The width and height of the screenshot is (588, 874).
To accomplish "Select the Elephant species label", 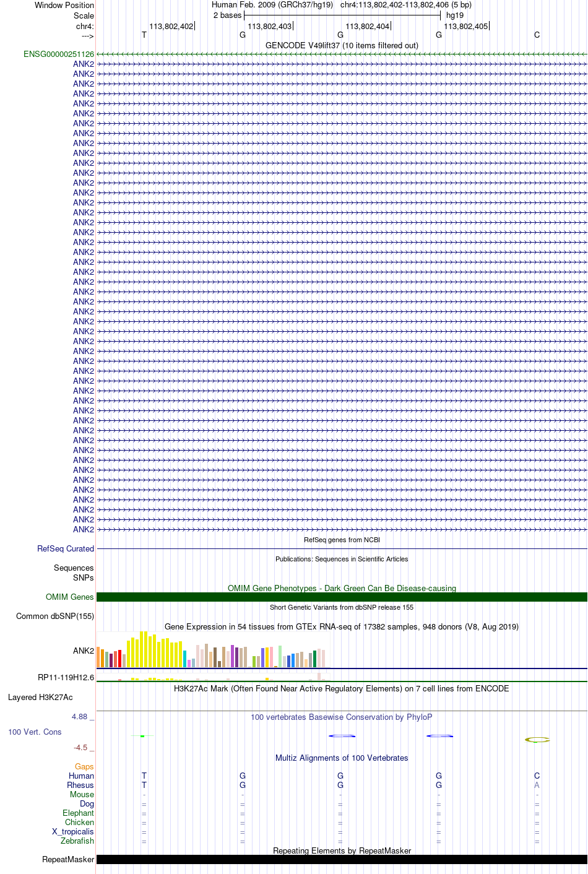I will click(x=79, y=813).
